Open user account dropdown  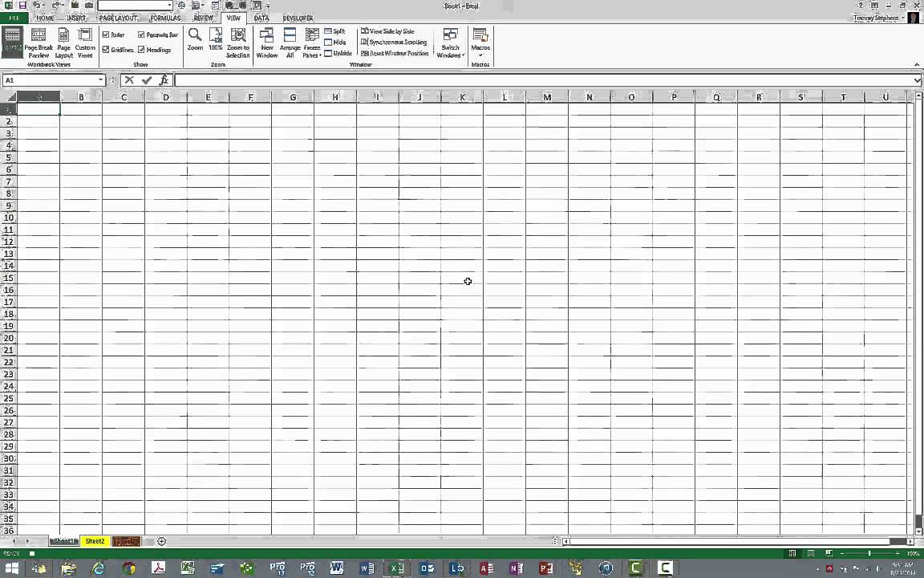[x=903, y=18]
